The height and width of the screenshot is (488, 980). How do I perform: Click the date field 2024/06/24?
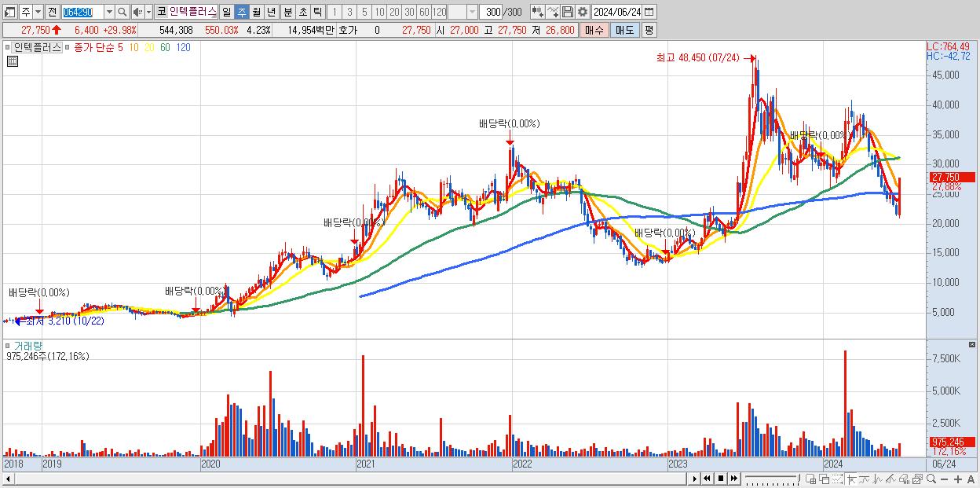(617, 12)
